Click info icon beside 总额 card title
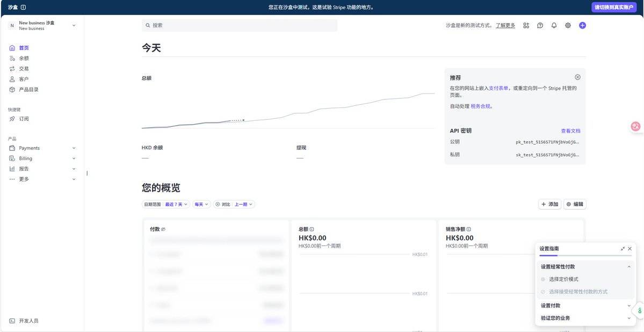Image resolution: width=644 pixels, height=332 pixels. coord(312,229)
